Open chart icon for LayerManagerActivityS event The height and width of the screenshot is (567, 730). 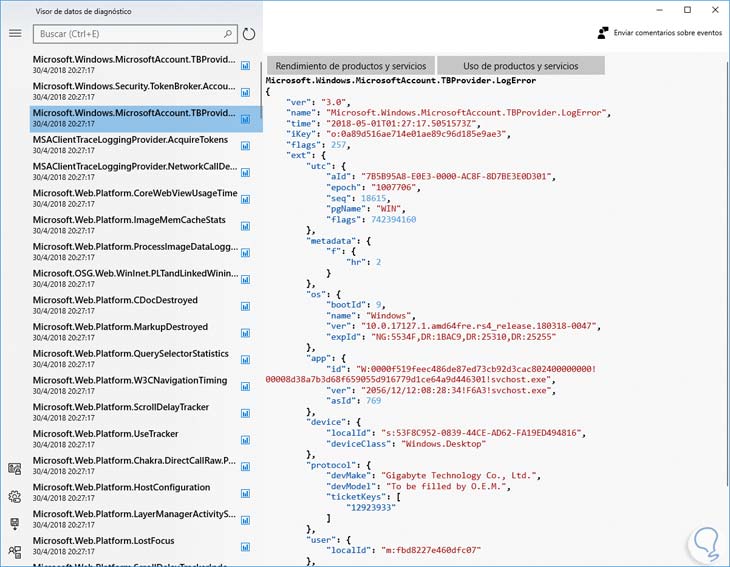tap(245, 520)
